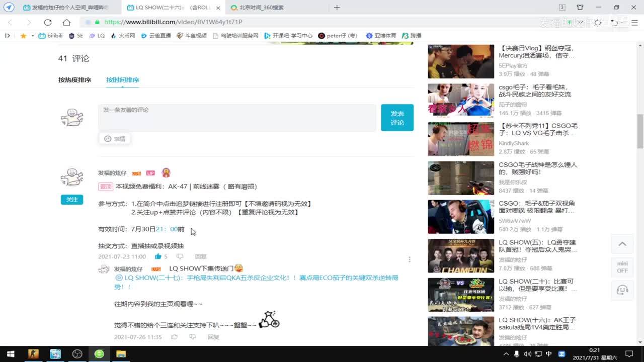Screen dimensions: 644x362
Task: Open the 火币网 bookmark
Action: (x=123, y=36)
